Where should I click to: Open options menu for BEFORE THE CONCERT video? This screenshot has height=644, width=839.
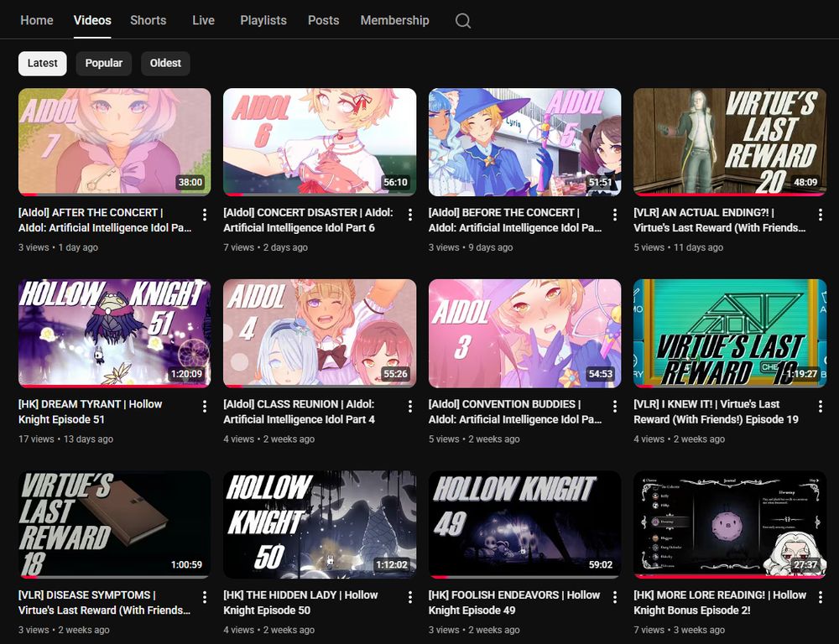pos(615,215)
